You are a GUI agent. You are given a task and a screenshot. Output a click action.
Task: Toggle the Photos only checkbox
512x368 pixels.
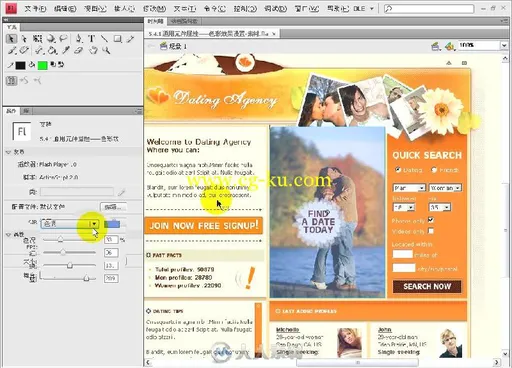coord(431,220)
